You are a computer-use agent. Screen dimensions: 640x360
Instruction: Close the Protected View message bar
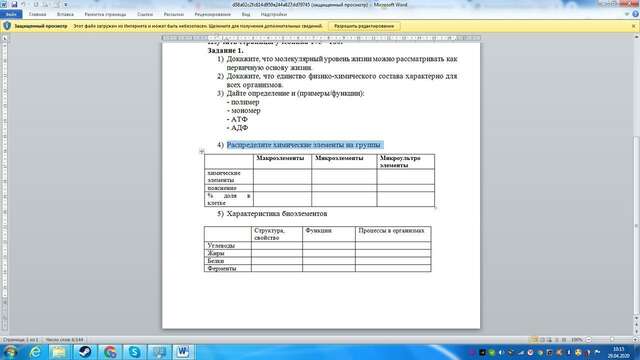click(x=634, y=26)
